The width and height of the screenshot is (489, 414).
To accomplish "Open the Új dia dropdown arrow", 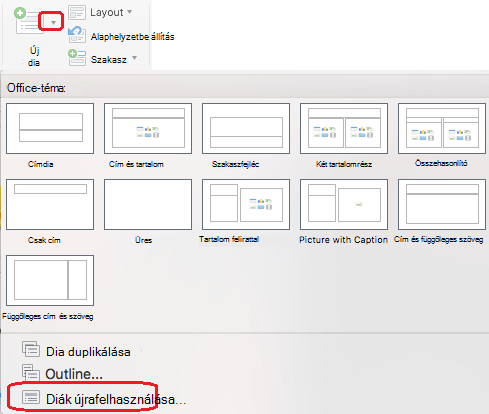I will click(53, 23).
